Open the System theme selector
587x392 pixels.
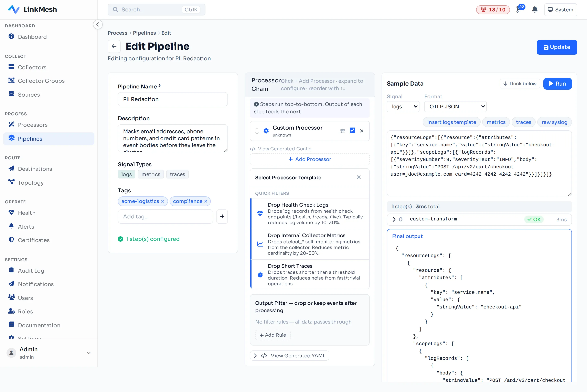tap(561, 10)
